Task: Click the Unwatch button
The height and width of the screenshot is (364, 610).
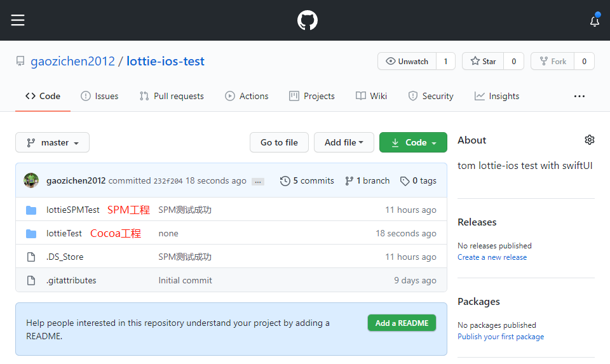Action: [407, 62]
